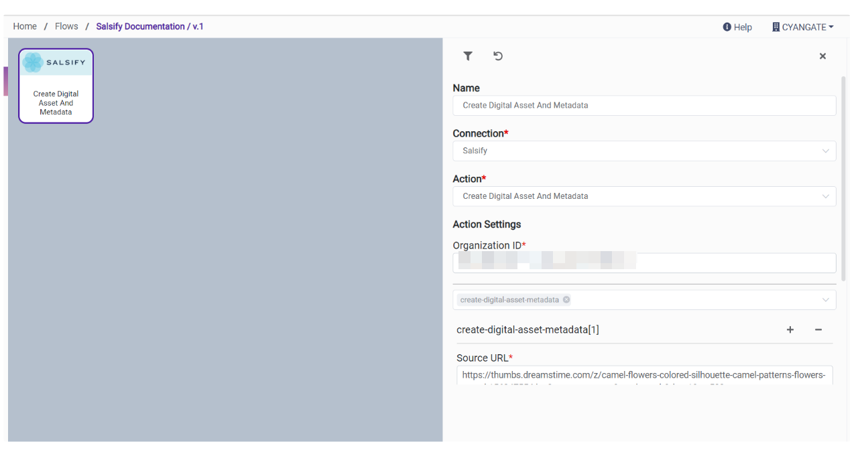Click the plus icon to add metadata entry
The image size is (868, 450).
[790, 329]
